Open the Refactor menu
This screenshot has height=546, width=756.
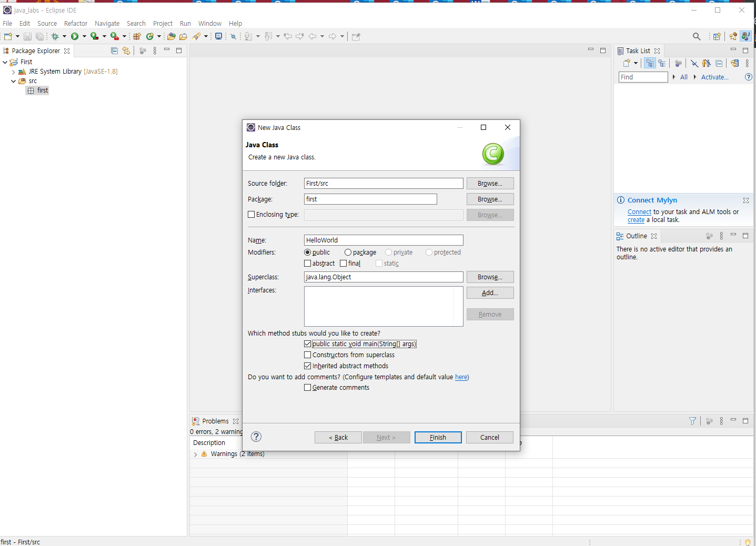76,24
